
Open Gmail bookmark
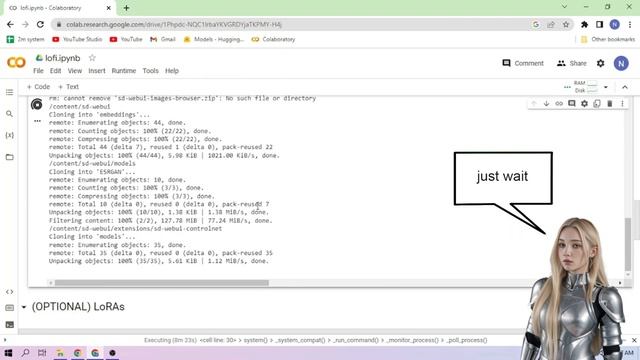[x=163, y=39]
